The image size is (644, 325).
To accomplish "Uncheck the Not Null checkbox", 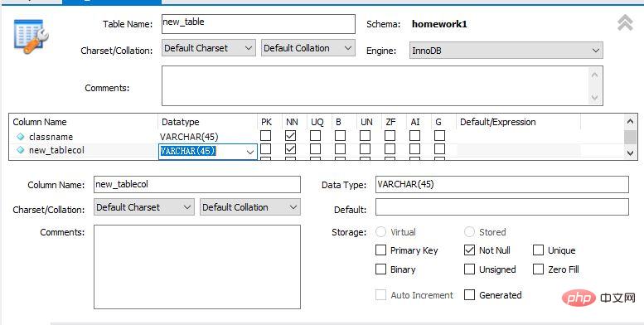I will click(469, 250).
